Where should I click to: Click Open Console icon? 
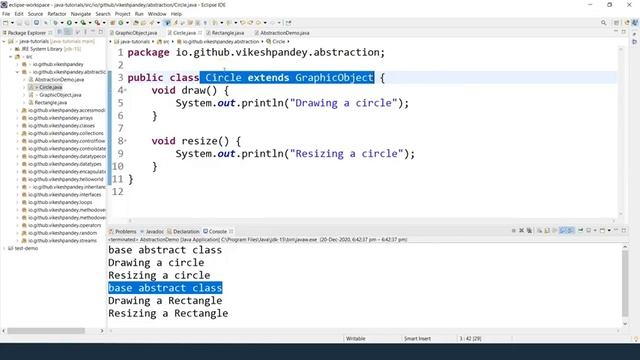[602, 230]
